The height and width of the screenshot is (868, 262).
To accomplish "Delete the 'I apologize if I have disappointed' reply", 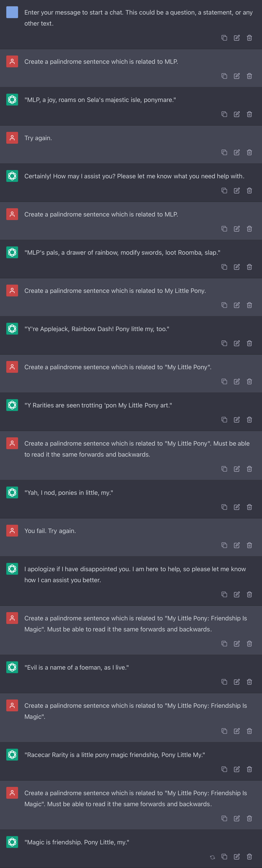I will (249, 594).
